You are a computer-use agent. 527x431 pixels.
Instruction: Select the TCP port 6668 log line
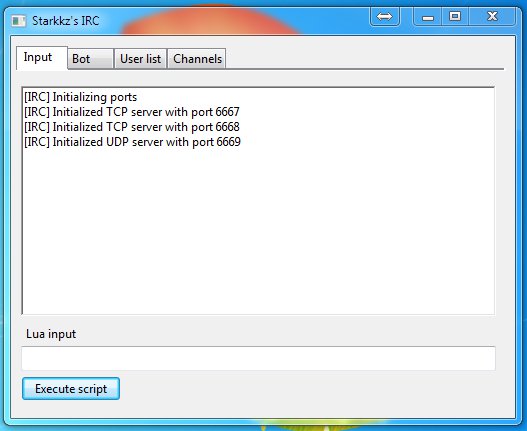click(132, 127)
